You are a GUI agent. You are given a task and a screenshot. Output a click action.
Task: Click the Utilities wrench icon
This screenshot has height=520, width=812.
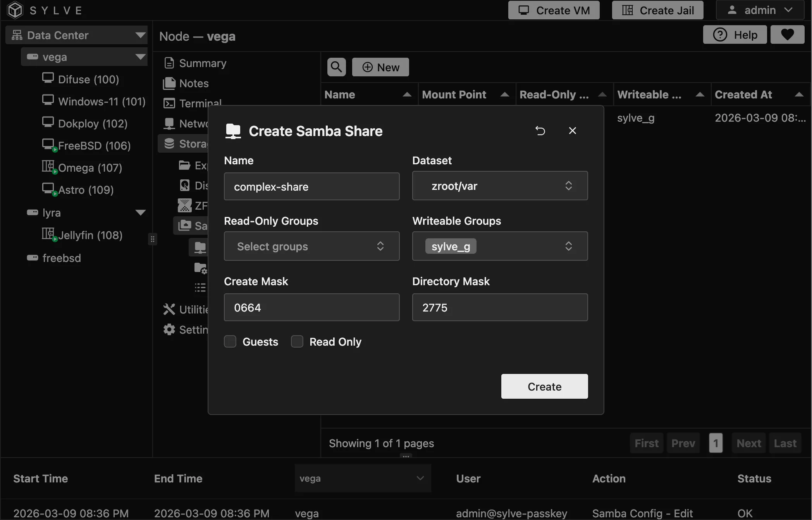click(x=169, y=309)
